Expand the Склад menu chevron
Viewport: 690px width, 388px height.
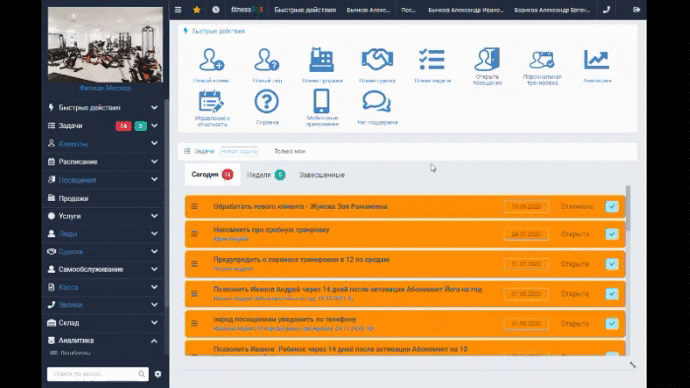[154, 322]
